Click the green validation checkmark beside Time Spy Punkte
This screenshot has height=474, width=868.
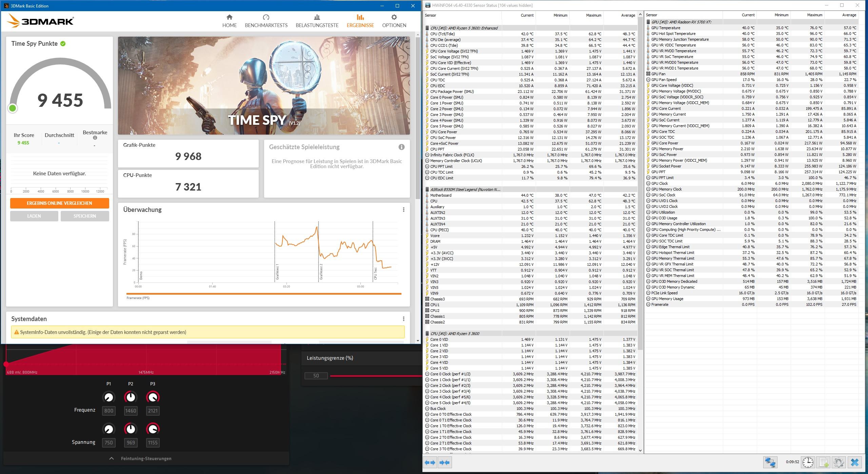[x=63, y=44]
